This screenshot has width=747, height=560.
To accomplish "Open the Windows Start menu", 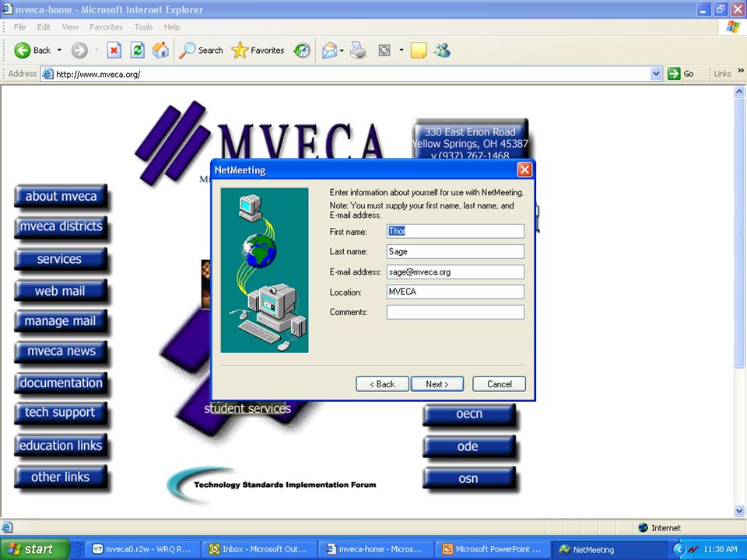I will click(x=34, y=549).
